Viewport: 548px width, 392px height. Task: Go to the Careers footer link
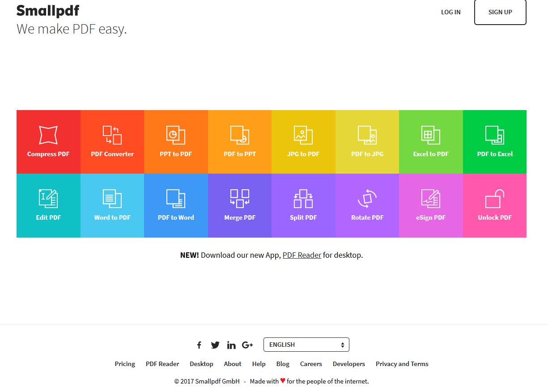click(x=311, y=364)
